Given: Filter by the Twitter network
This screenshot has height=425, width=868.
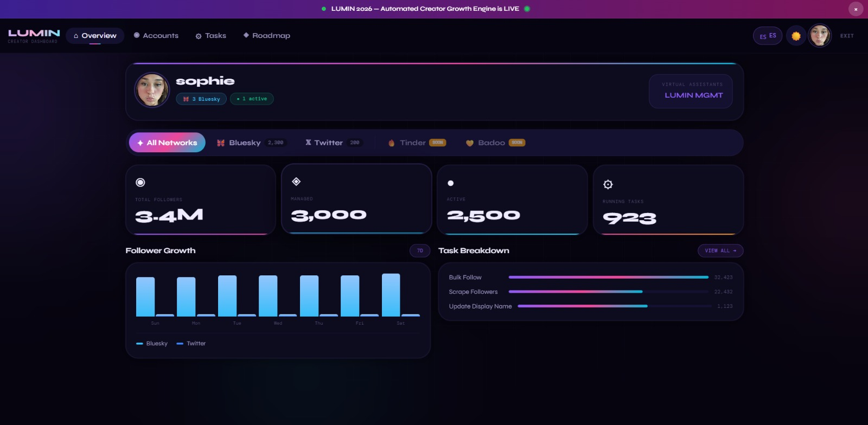Looking at the screenshot, I should 333,143.
